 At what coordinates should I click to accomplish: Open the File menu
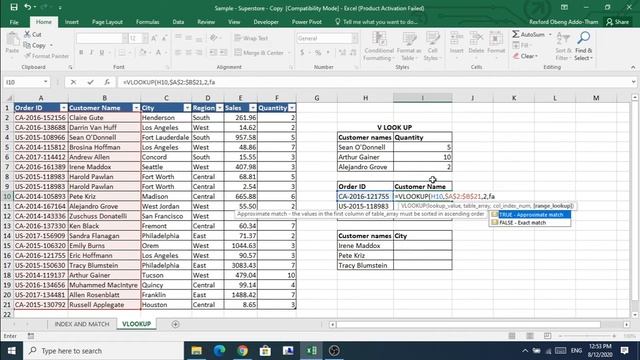14,22
